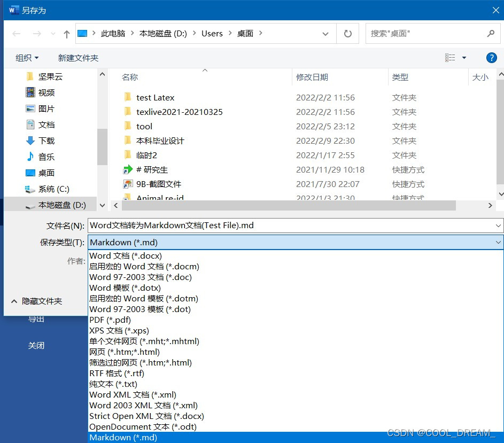Viewport: 504px width, 443px height.
Task: Choose 启用宏的 Word 文档 (*.docm)
Action: pyautogui.click(x=144, y=267)
